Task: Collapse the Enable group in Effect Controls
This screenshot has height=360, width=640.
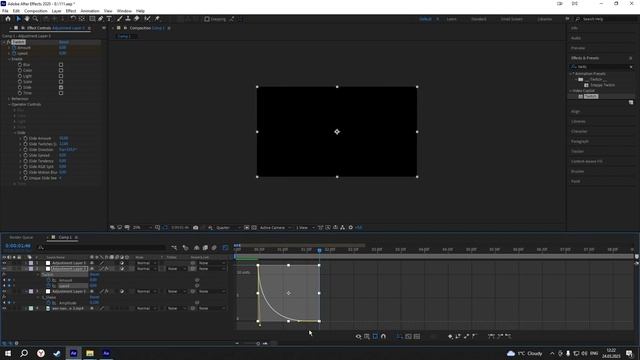Action: (x=9, y=59)
